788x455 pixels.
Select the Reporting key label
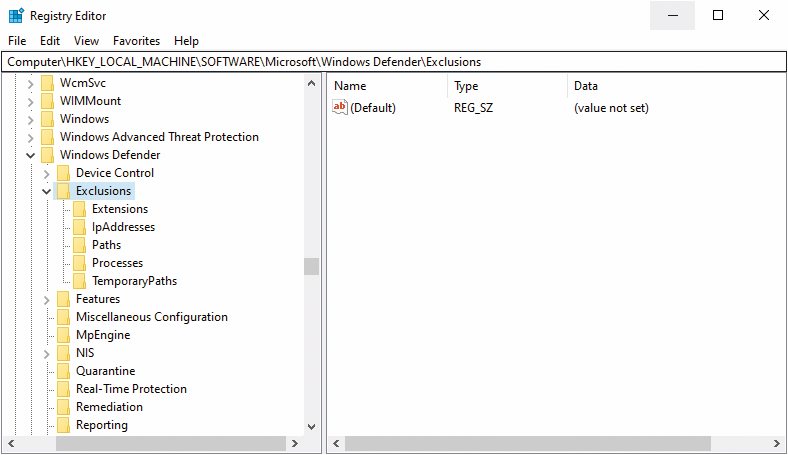[102, 425]
